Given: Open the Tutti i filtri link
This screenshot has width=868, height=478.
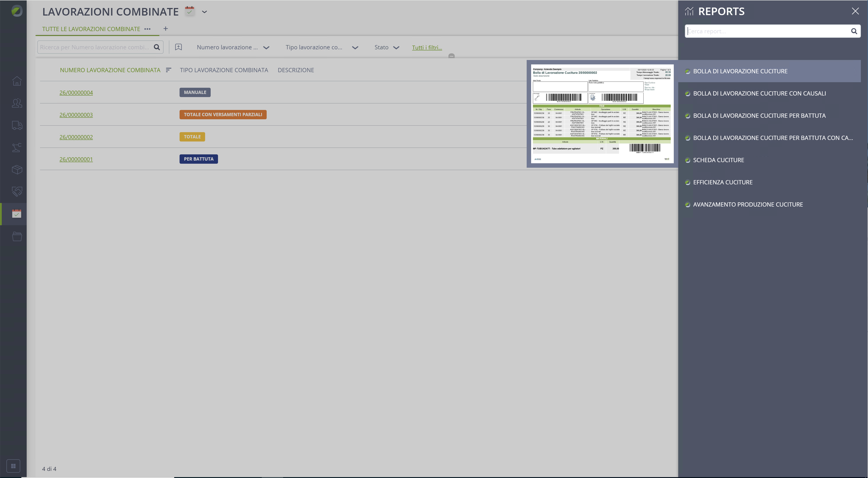Looking at the screenshot, I should pos(427,48).
